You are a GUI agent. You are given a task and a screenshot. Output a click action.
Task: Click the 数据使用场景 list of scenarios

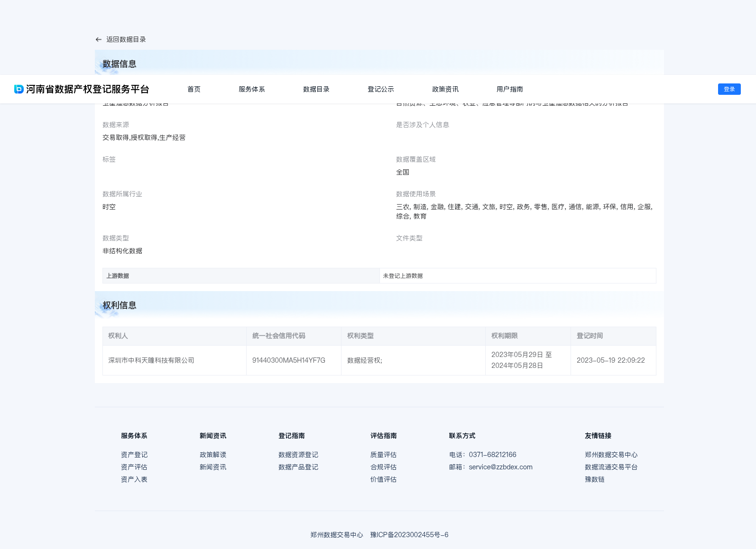525,211
